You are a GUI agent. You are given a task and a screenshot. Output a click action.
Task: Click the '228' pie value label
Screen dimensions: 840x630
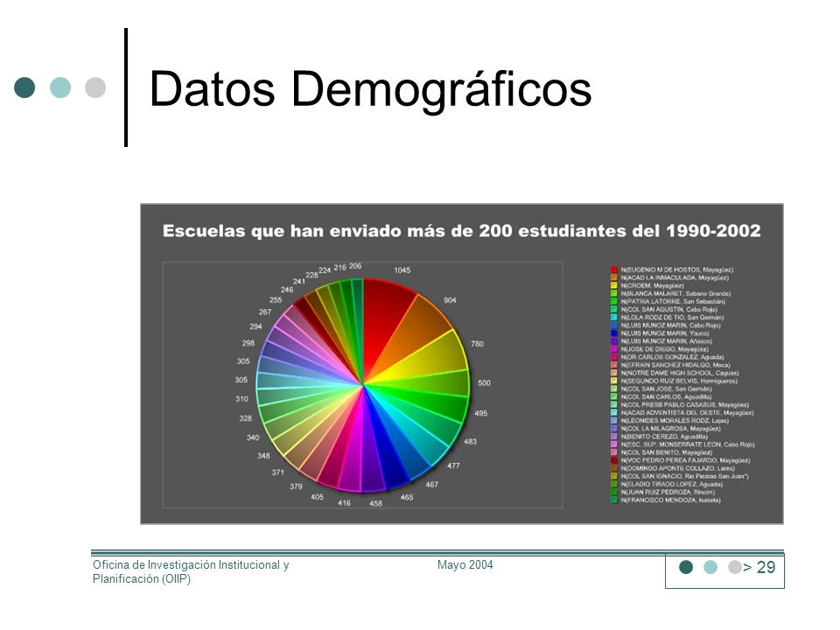[311, 276]
